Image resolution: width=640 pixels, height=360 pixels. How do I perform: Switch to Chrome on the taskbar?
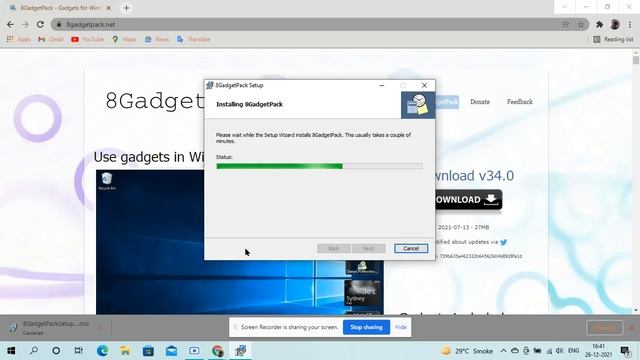[218, 351]
